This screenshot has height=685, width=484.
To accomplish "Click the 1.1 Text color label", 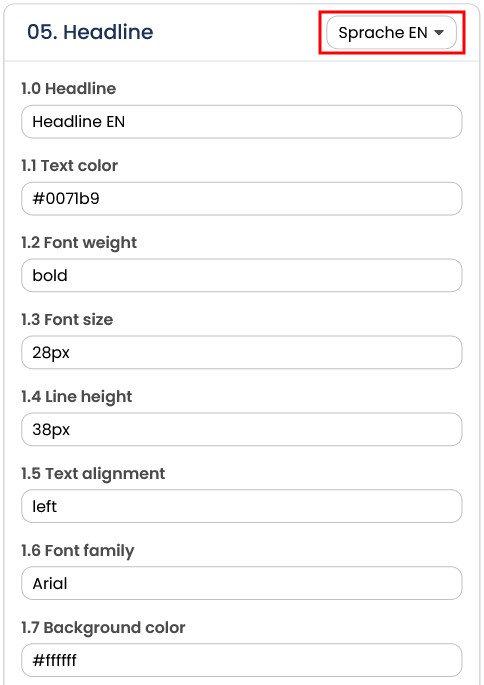I will [x=69, y=166].
